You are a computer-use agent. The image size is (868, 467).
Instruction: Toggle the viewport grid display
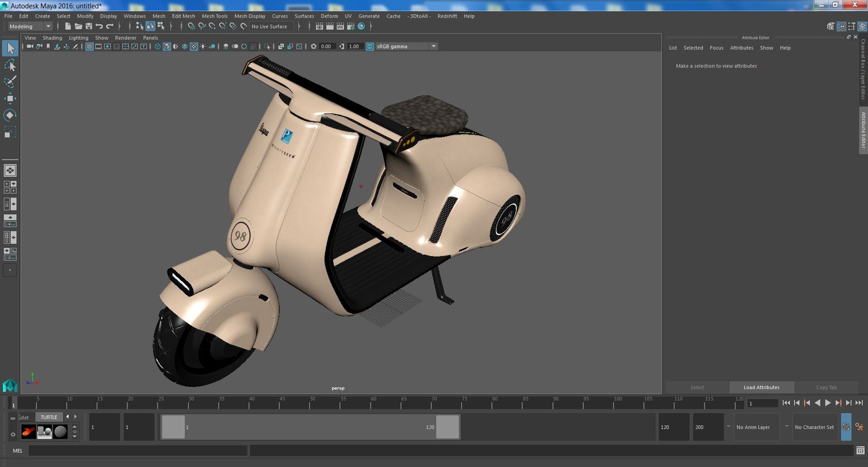(x=90, y=46)
